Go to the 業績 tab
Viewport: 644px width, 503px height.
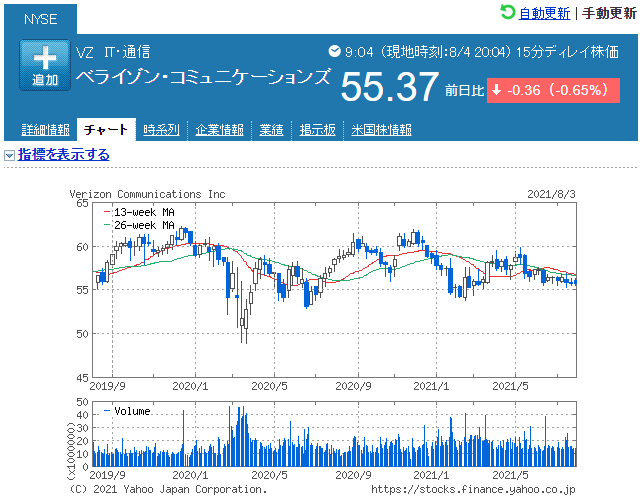[x=271, y=130]
